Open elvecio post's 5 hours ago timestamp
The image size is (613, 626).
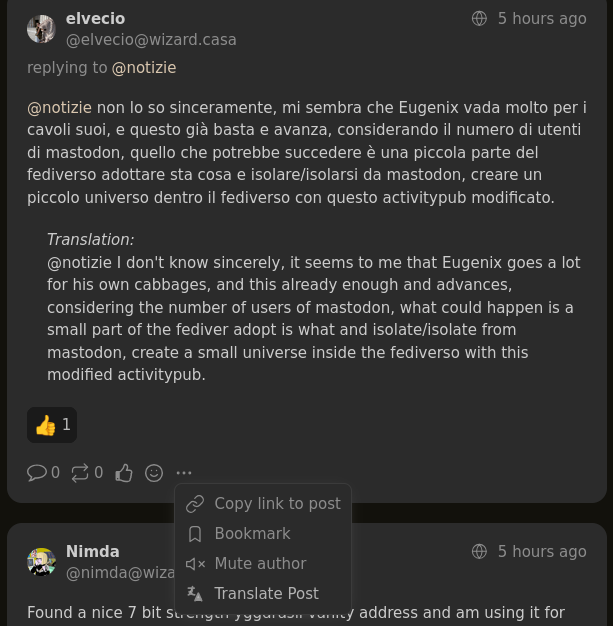[542, 19]
